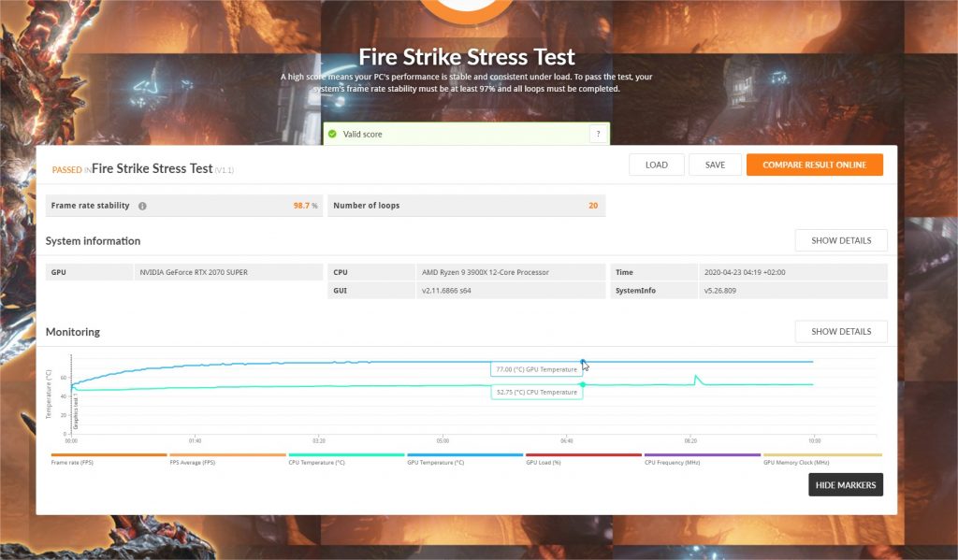This screenshot has width=958, height=560.
Task: Click the SystemInfo version v5.26.809
Action: 719,291
